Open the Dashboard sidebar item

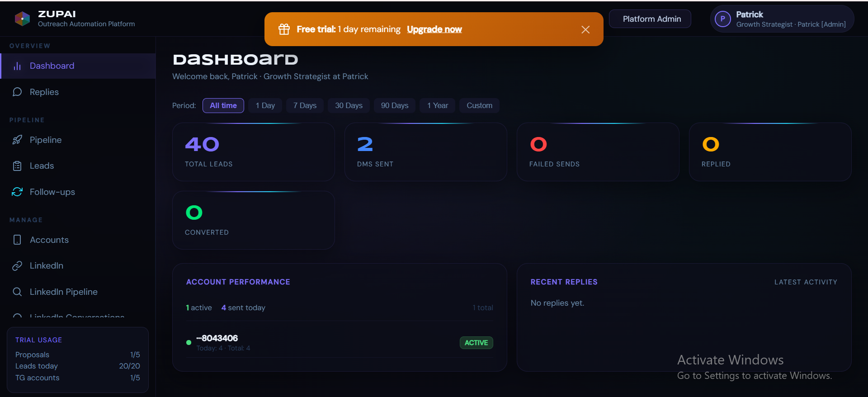[x=78, y=66]
